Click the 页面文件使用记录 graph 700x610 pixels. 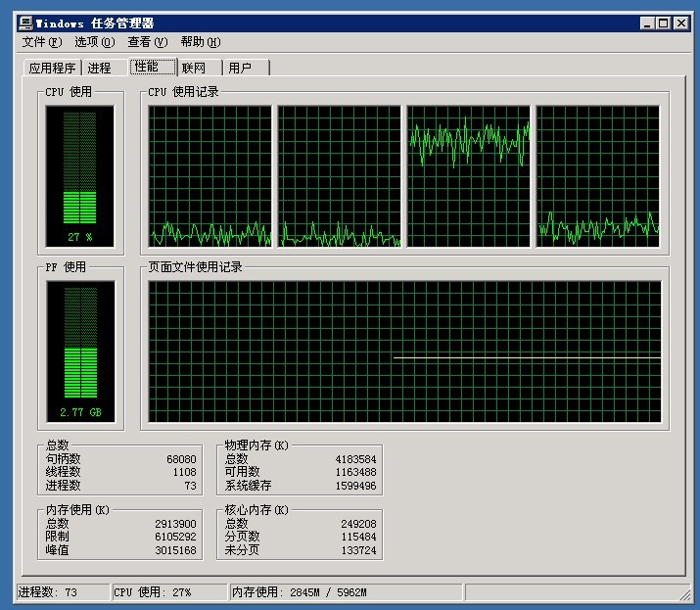(x=404, y=352)
